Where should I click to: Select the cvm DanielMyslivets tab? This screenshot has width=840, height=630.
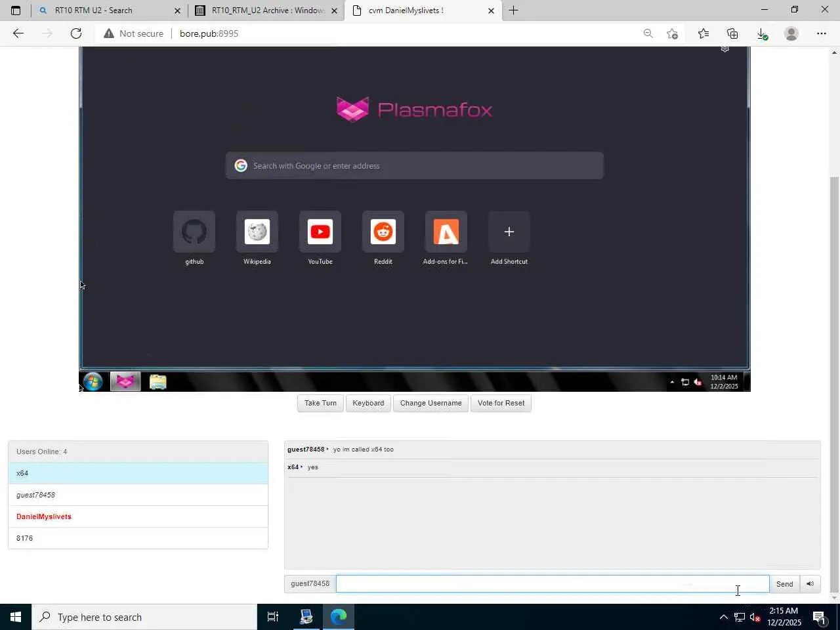pyautogui.click(x=423, y=10)
